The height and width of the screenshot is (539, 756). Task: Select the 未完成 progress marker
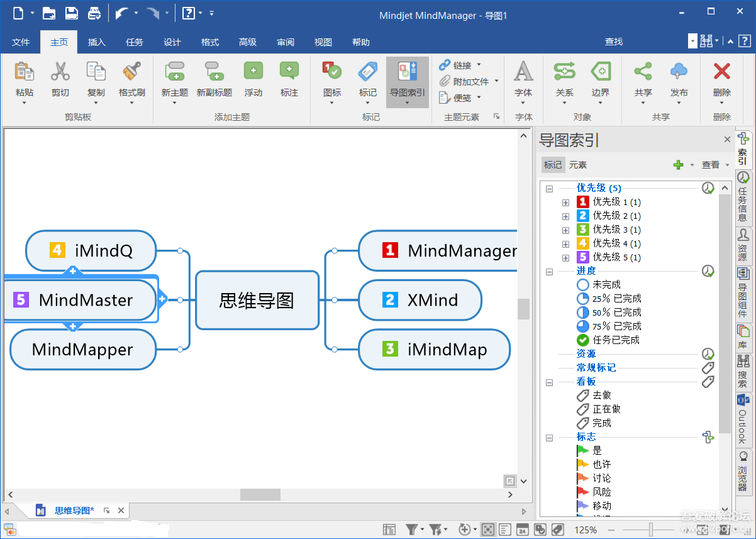tap(602, 284)
